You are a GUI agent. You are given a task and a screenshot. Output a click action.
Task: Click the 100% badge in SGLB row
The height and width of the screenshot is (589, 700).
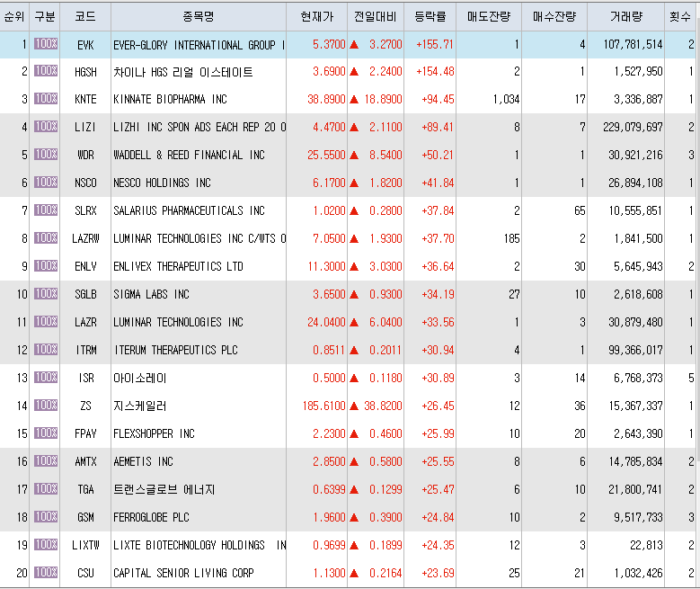(46, 294)
